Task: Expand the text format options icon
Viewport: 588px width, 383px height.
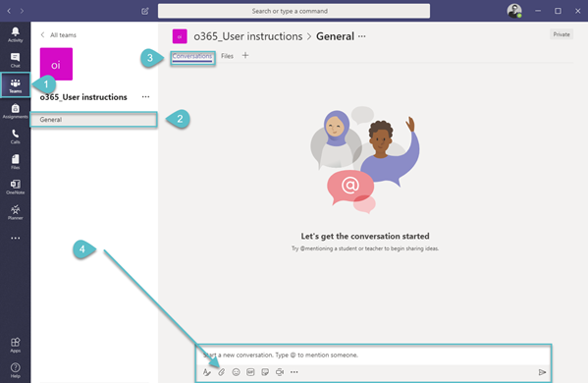Action: 206,372
